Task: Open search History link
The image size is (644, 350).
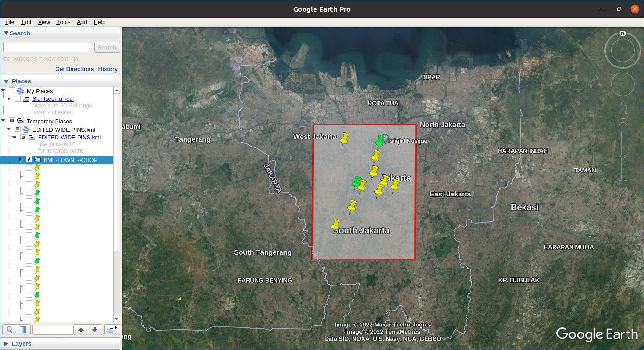Action: tap(108, 69)
